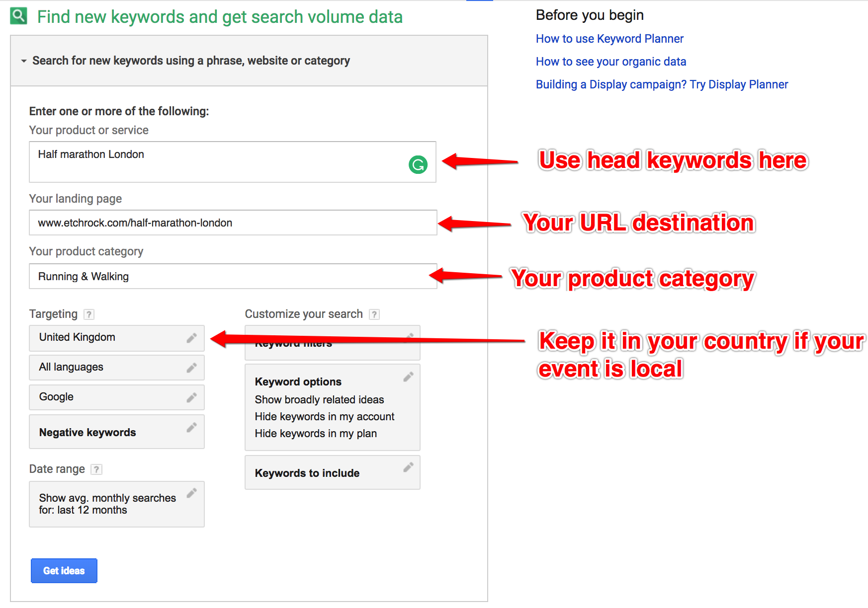Edit Google network via pencil icon
Viewport: 868px width, 608px height.
(191, 398)
